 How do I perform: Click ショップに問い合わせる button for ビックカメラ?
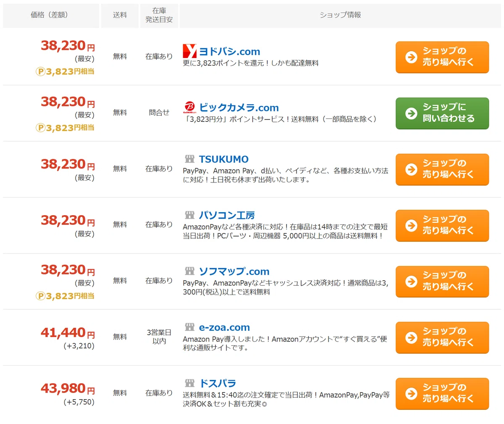442,113
